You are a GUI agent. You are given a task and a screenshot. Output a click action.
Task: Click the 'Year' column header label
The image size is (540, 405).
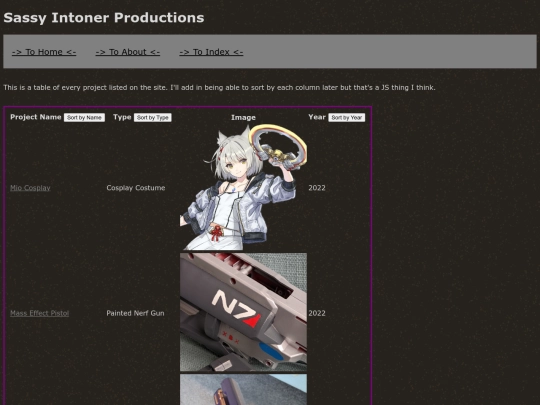(317, 117)
